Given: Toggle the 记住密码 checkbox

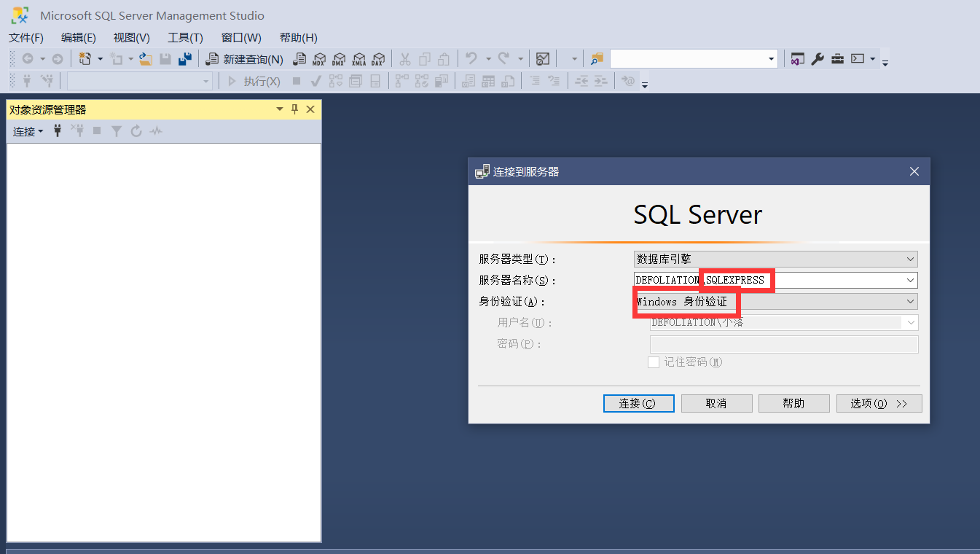Looking at the screenshot, I should click(x=654, y=362).
